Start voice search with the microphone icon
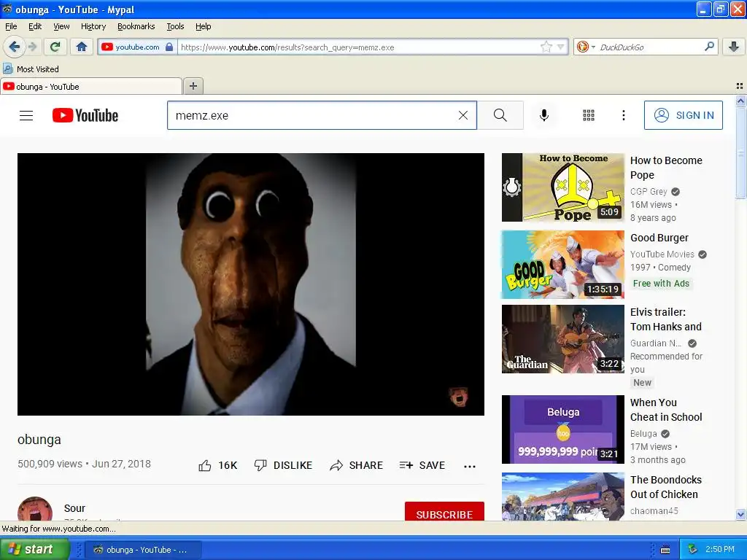Image resolution: width=747 pixels, height=560 pixels. [544, 115]
